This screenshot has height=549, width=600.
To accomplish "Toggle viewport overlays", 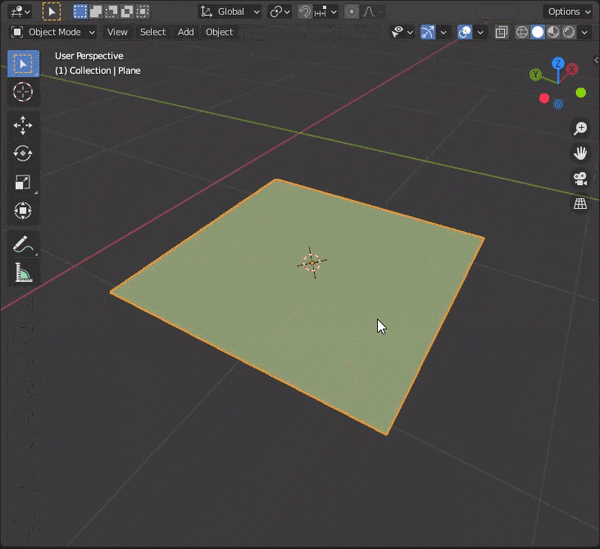I will (465, 32).
